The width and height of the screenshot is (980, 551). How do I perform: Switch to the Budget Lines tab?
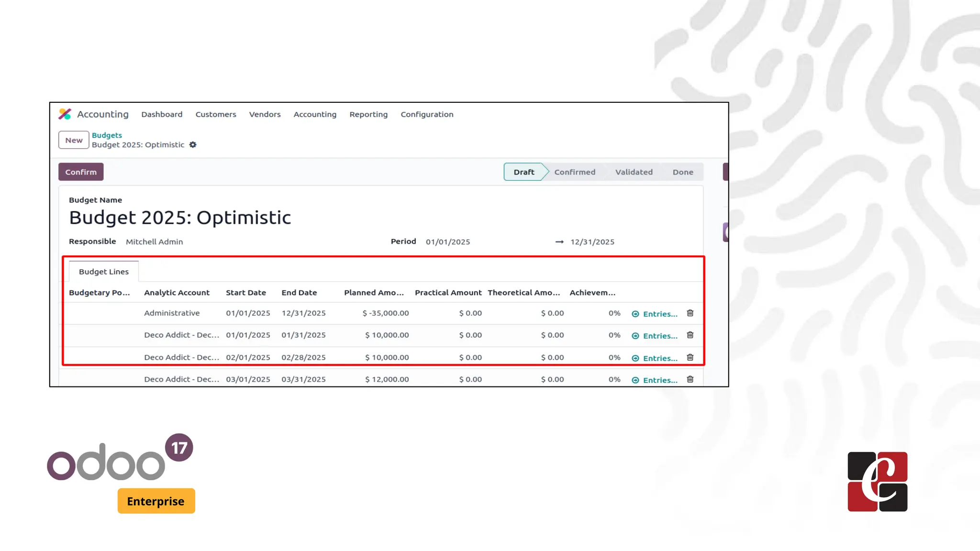coord(103,272)
